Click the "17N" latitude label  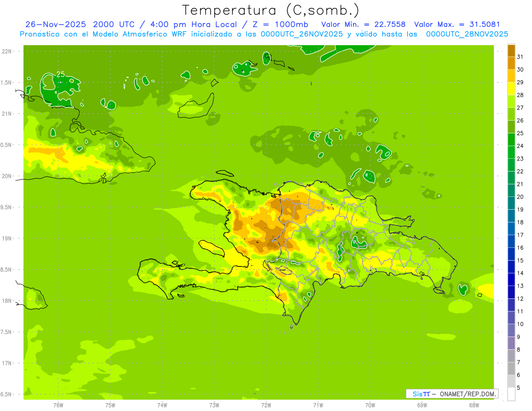click(6, 364)
